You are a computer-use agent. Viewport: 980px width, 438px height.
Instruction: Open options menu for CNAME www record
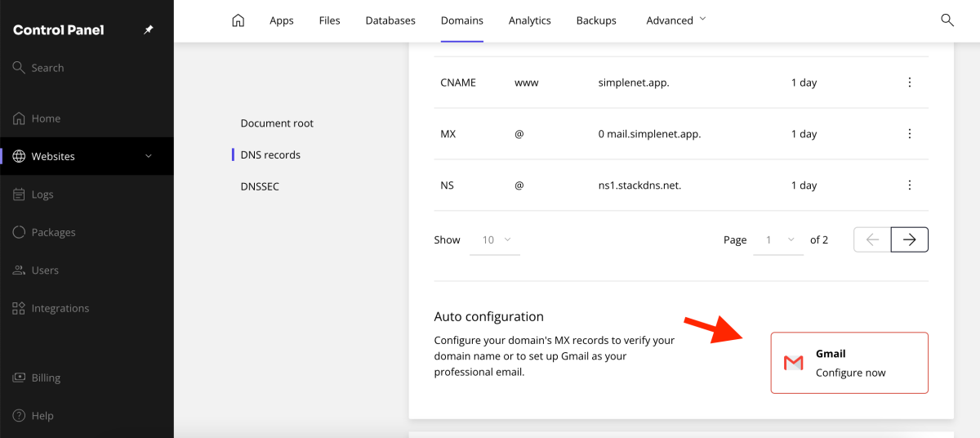tap(910, 83)
